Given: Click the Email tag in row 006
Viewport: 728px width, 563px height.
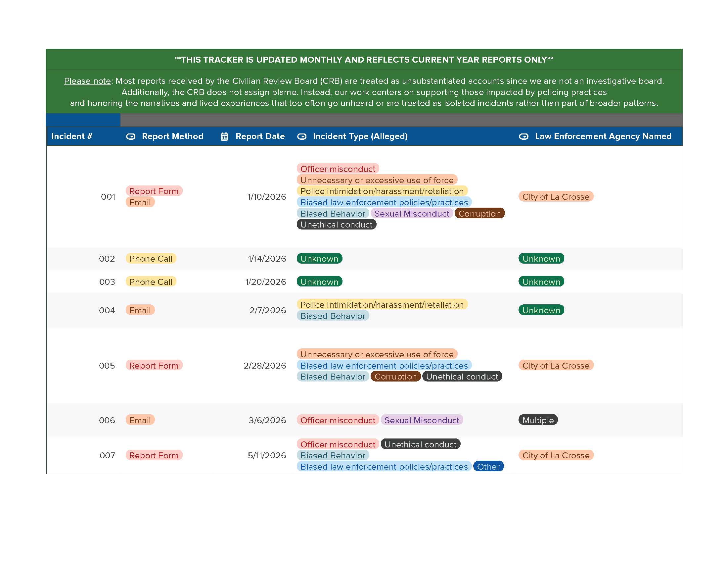Looking at the screenshot, I should point(140,420).
